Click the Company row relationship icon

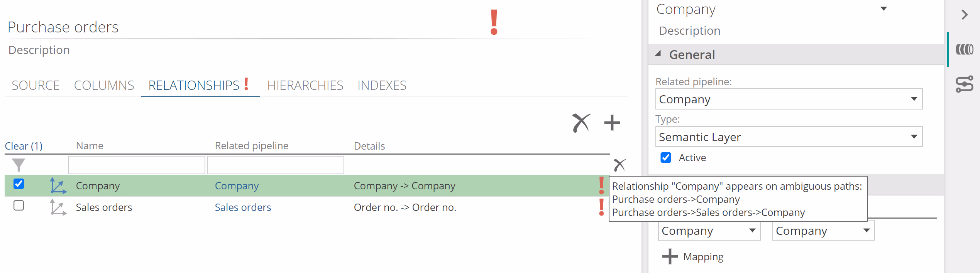[x=58, y=186]
